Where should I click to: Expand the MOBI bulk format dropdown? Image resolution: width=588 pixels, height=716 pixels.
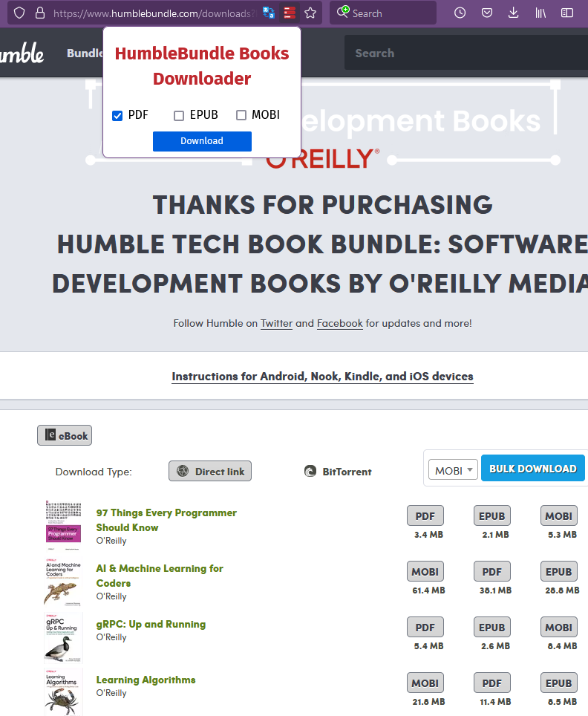453,470
